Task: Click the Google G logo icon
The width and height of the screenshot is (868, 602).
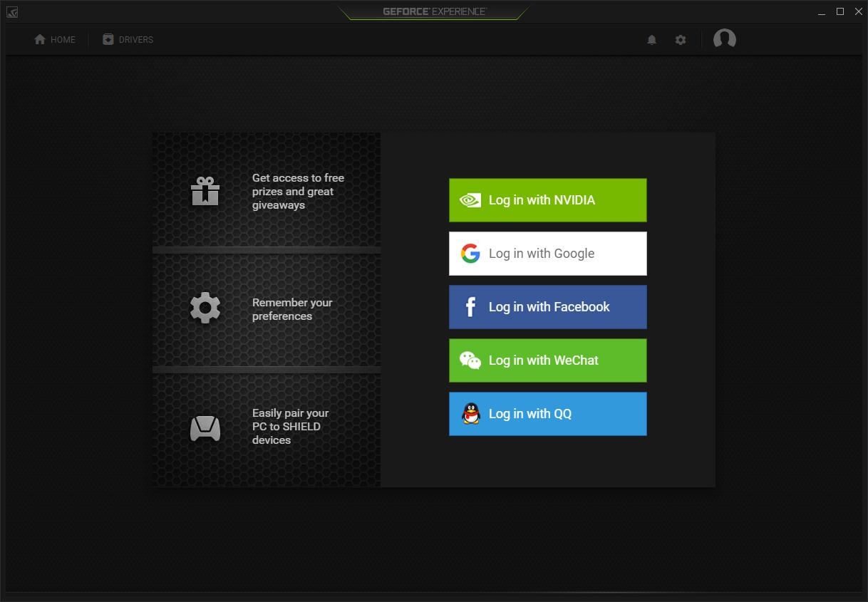Action: click(x=470, y=253)
